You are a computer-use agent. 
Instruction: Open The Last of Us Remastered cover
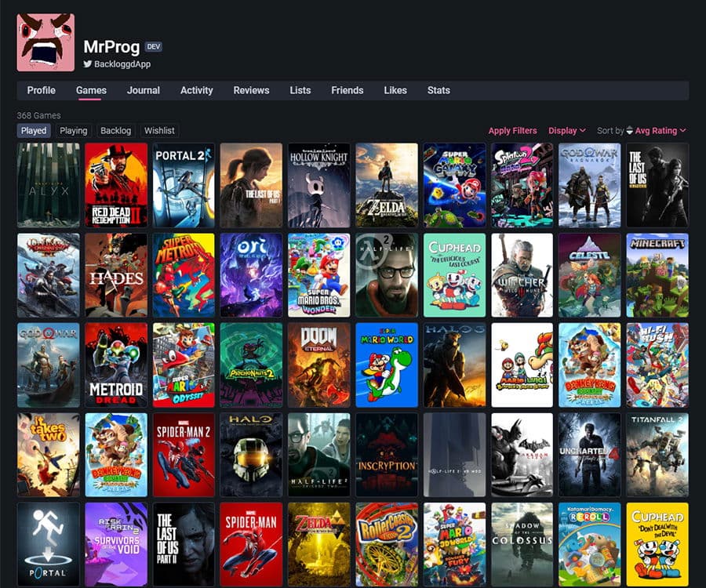657,185
